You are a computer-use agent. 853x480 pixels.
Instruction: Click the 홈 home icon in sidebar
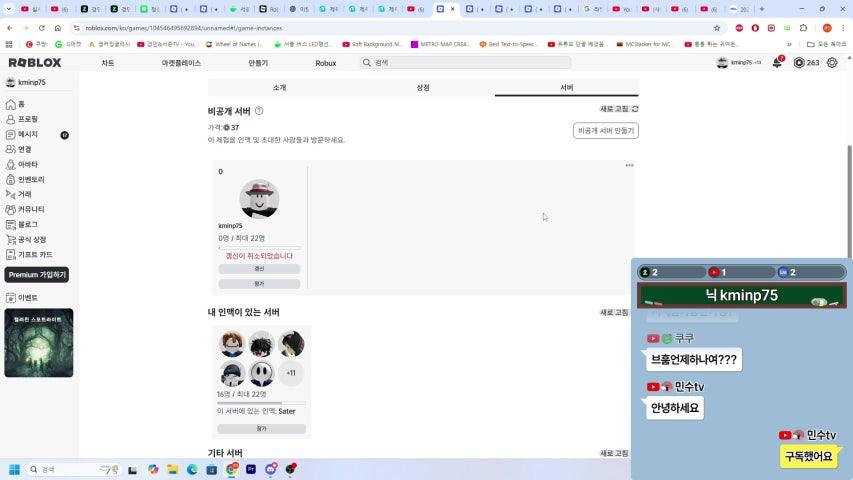(11, 104)
